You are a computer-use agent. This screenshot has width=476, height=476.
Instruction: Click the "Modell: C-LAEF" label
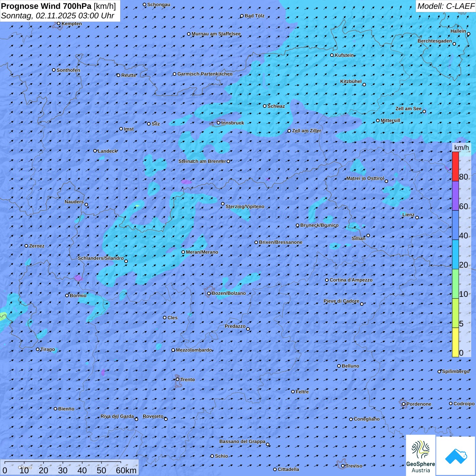pyautogui.click(x=446, y=6)
